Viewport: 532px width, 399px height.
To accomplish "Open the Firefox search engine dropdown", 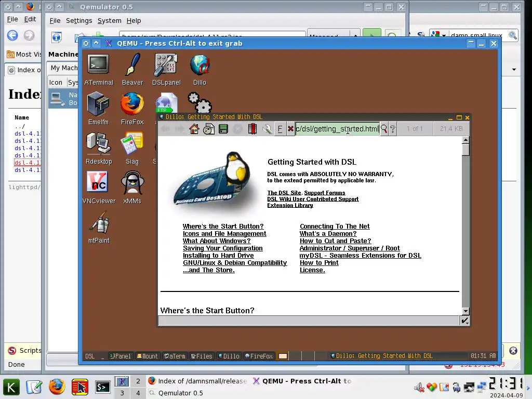I will coord(438,35).
